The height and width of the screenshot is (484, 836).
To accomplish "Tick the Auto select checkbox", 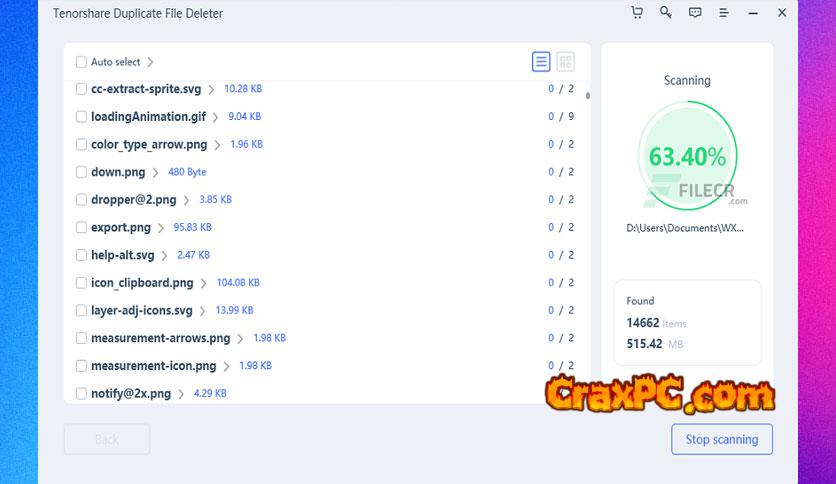I will [x=81, y=62].
